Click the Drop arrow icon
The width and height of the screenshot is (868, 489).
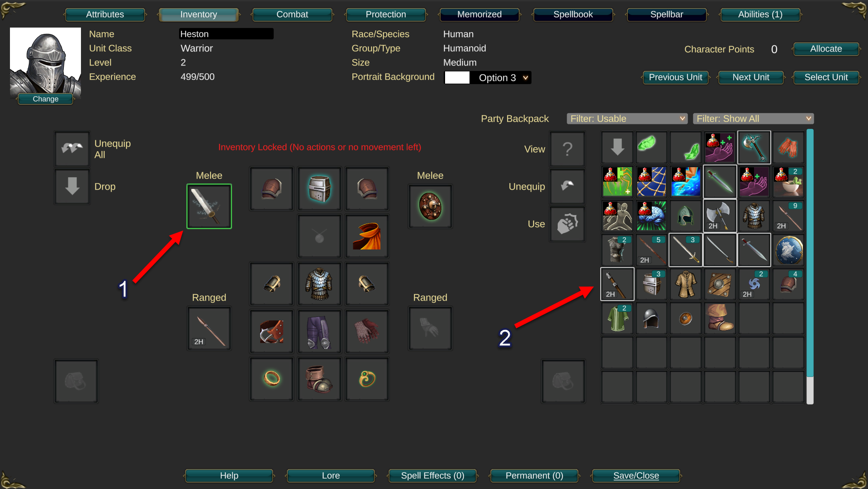point(72,186)
